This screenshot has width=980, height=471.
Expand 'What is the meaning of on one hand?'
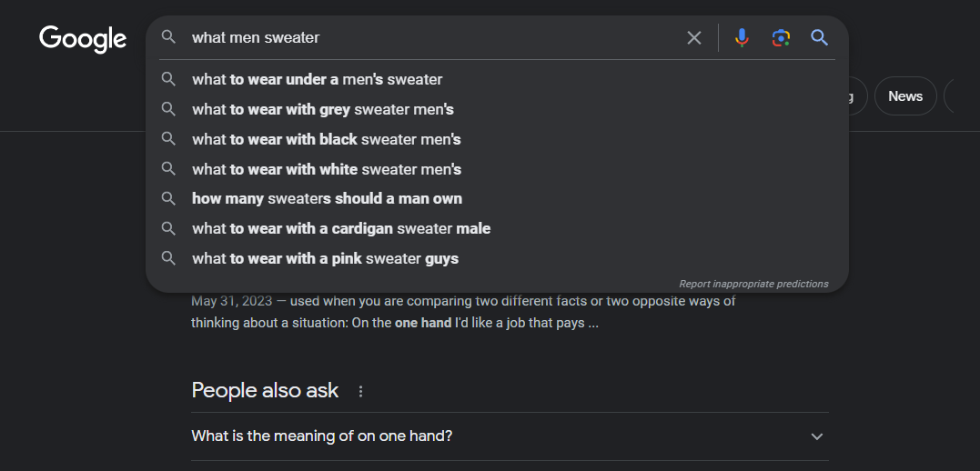click(x=322, y=436)
